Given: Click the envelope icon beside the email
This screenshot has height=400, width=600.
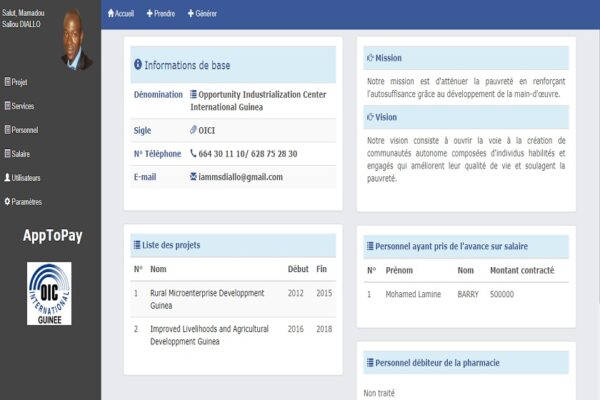Looking at the screenshot, I should click(193, 176).
